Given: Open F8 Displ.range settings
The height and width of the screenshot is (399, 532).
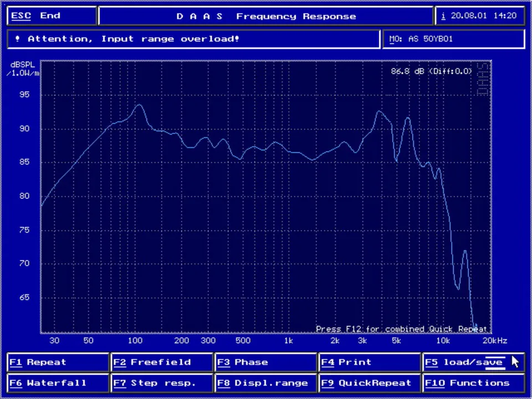Looking at the screenshot, I should point(265,383).
